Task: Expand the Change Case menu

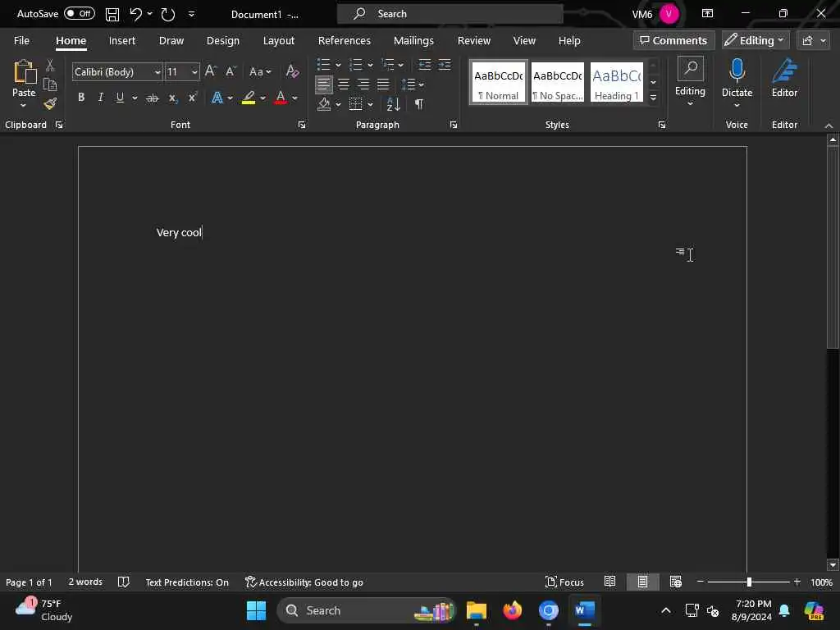Action: [260, 71]
